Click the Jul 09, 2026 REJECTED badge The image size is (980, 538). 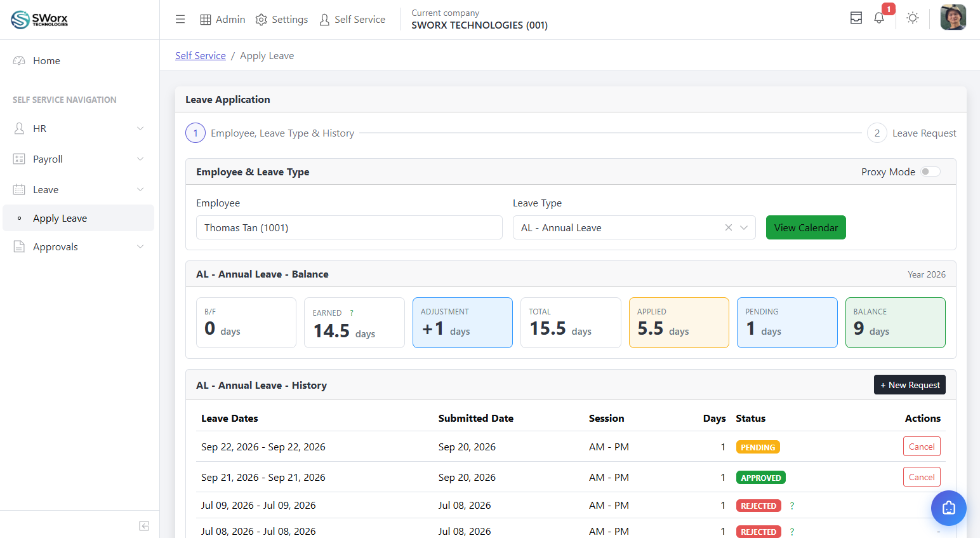758,506
